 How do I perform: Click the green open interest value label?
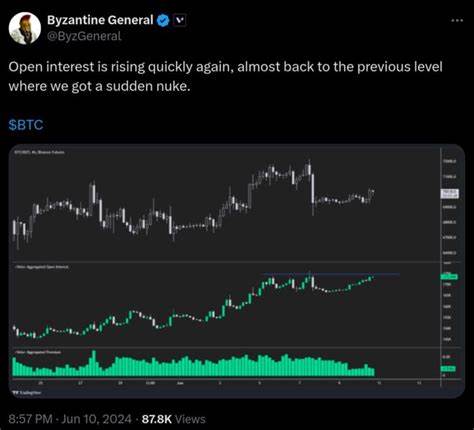(449, 276)
